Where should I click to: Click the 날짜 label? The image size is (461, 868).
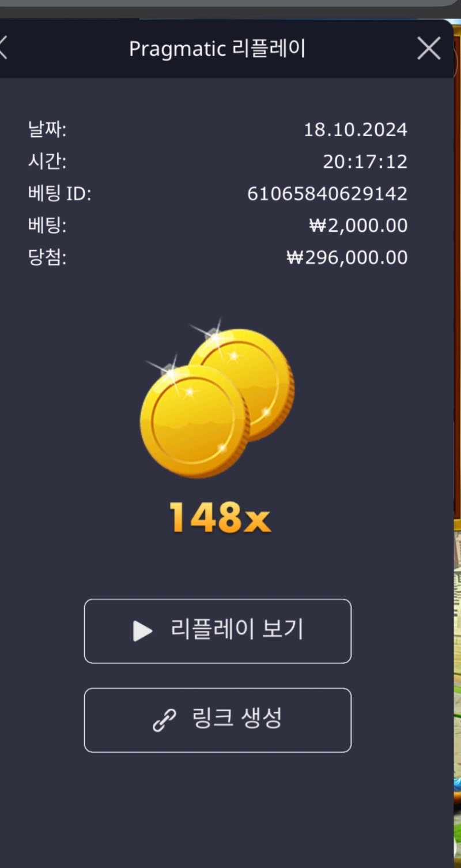47,129
